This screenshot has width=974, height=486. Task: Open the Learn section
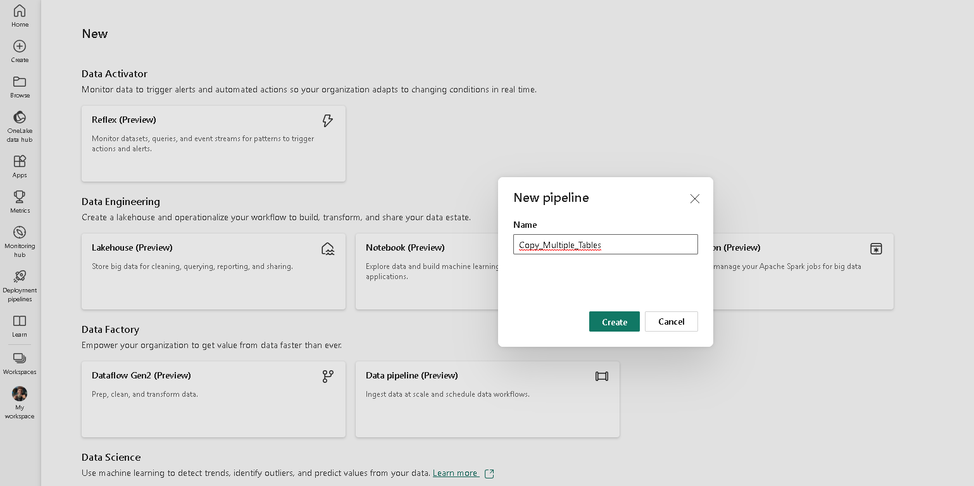tap(19, 326)
